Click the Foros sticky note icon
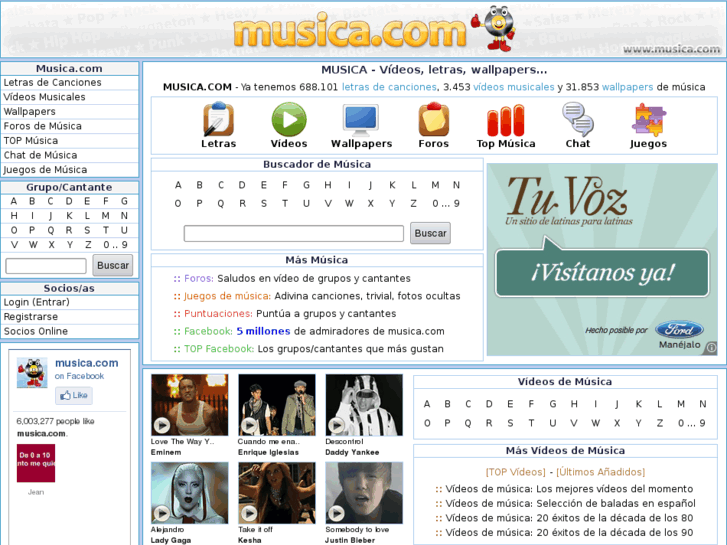This screenshot has height=545, width=727. (434, 119)
